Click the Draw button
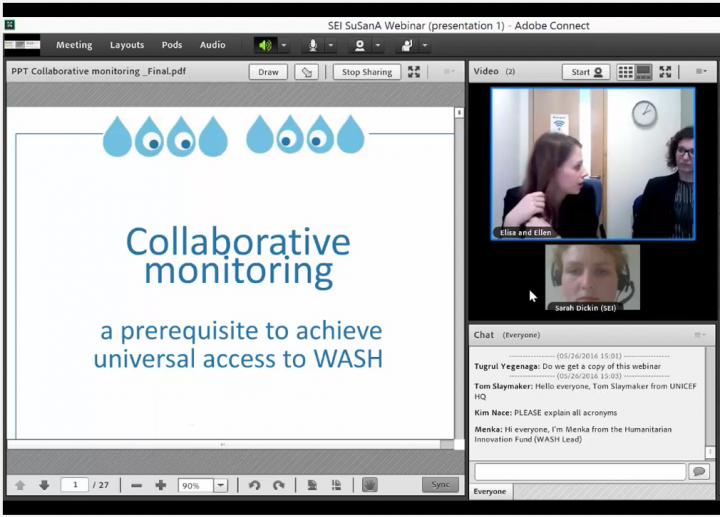720x517 pixels. coord(268,72)
